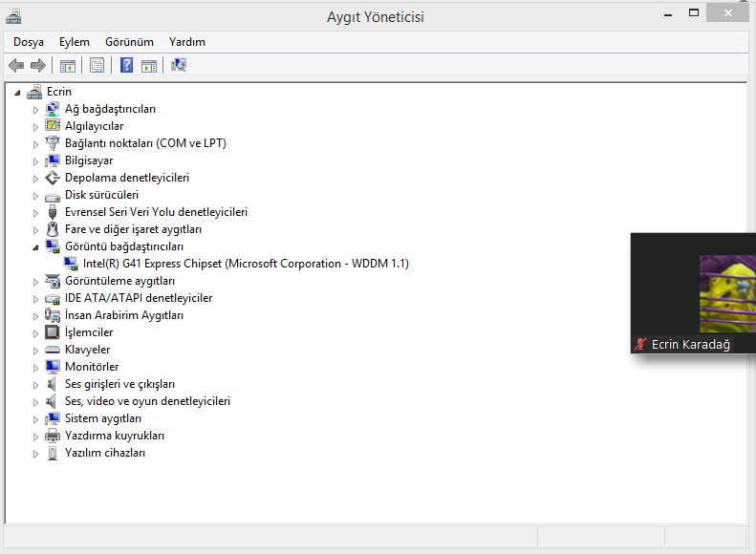Expand Yazılım cihazları arrow
The width and height of the screenshot is (756, 555).
35,454
